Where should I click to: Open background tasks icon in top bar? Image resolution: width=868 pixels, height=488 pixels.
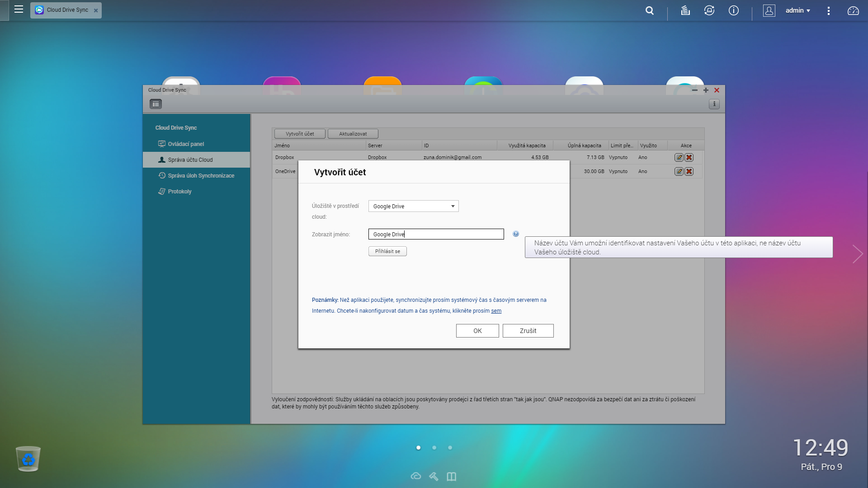click(685, 10)
